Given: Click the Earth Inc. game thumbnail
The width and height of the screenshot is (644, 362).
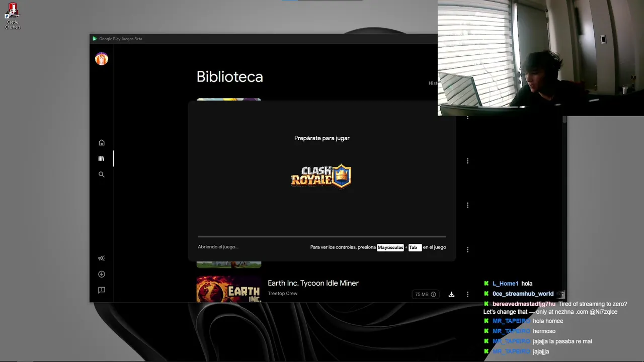Looking at the screenshot, I should tap(229, 289).
